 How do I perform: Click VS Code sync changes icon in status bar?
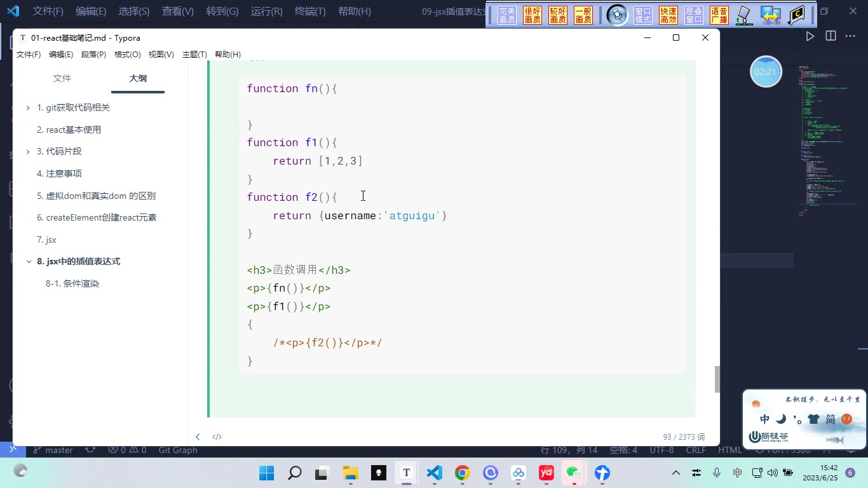click(90, 450)
